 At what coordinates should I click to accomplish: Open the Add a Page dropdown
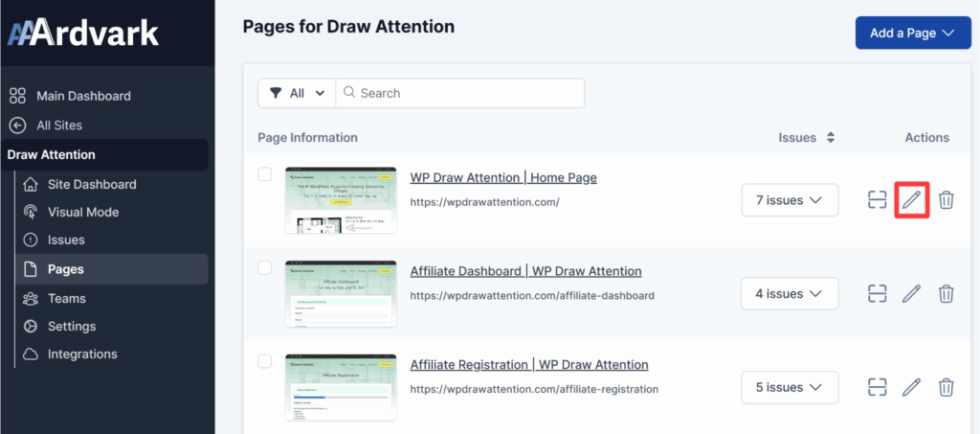(913, 34)
